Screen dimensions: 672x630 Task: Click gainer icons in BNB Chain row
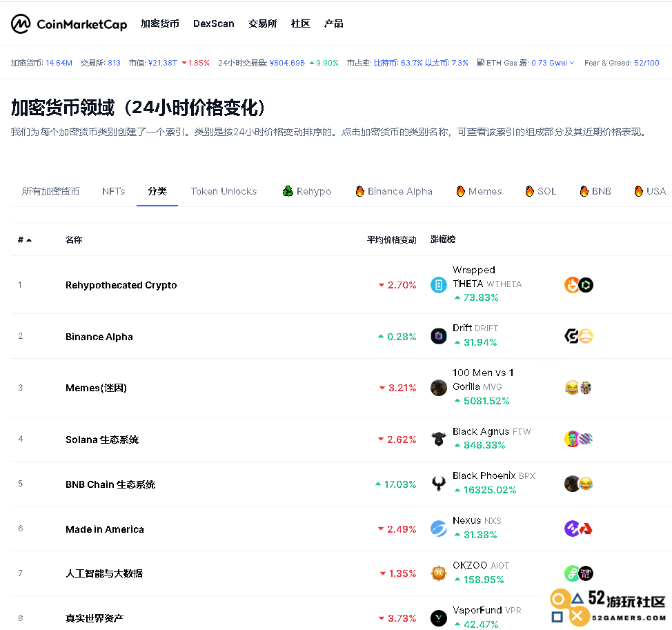point(579,484)
